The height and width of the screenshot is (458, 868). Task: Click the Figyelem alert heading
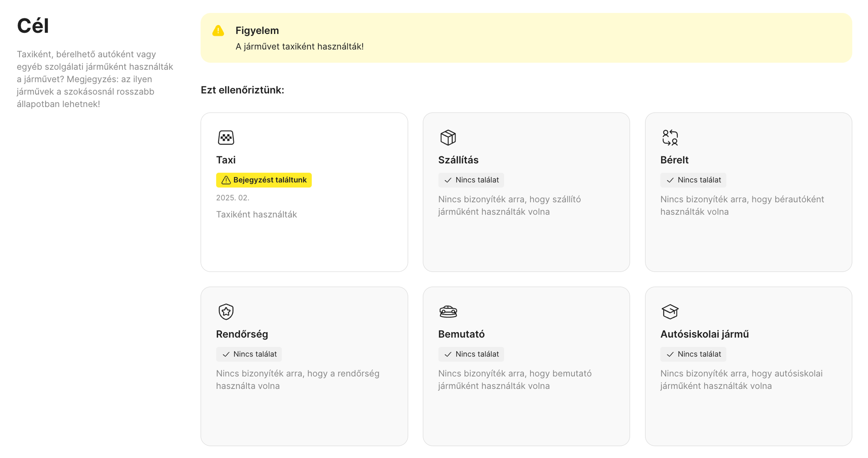(x=257, y=30)
